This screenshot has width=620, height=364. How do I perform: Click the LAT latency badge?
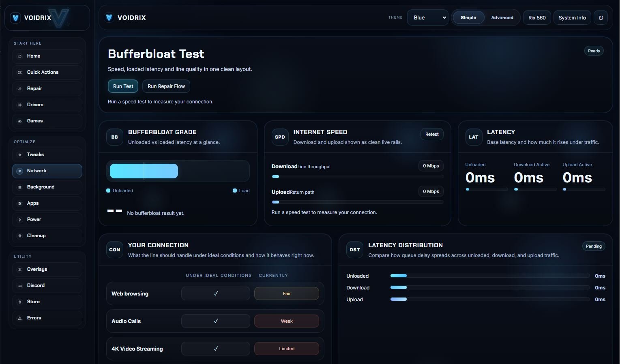(x=474, y=137)
